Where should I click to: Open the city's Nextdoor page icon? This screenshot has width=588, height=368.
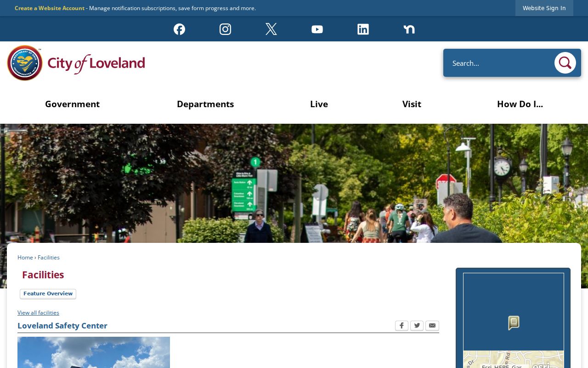409,29
